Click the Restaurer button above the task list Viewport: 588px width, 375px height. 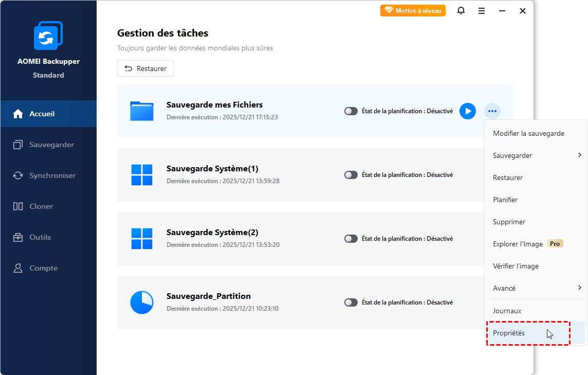[x=145, y=68]
